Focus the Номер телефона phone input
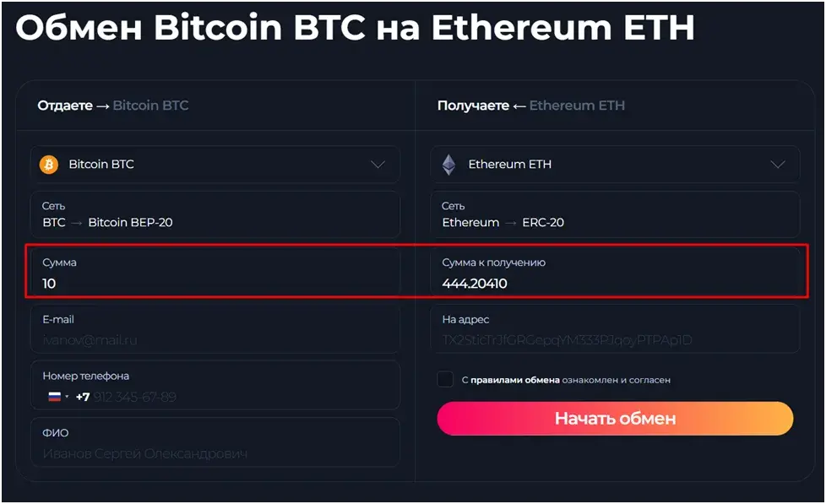The width and height of the screenshot is (826, 504). [x=215, y=386]
